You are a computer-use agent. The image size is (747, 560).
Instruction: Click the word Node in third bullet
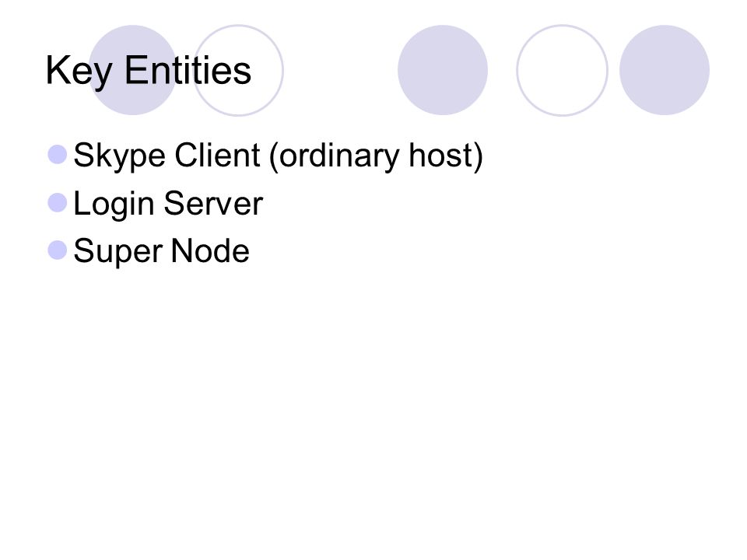[210, 250]
